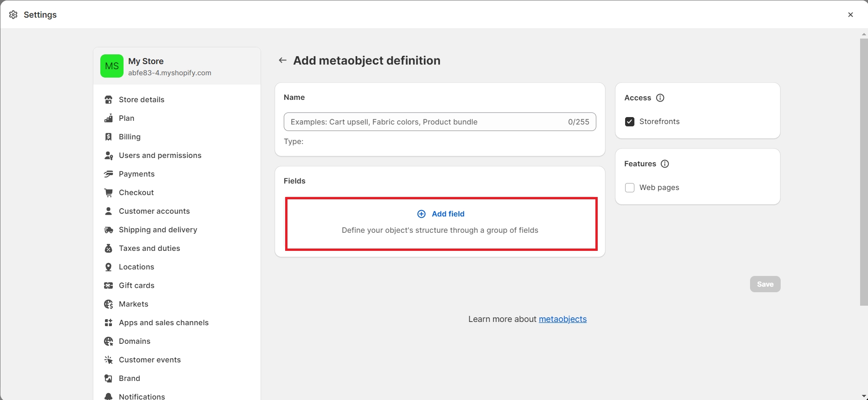
Task: Click the Billing receipt icon in sidebar
Action: pyautogui.click(x=108, y=137)
